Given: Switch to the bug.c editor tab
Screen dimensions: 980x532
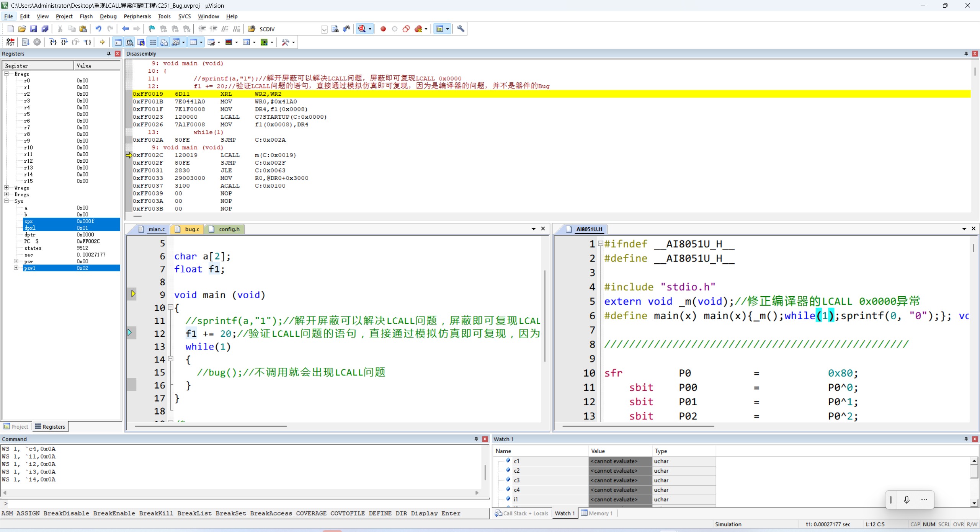Looking at the screenshot, I should coord(187,229).
